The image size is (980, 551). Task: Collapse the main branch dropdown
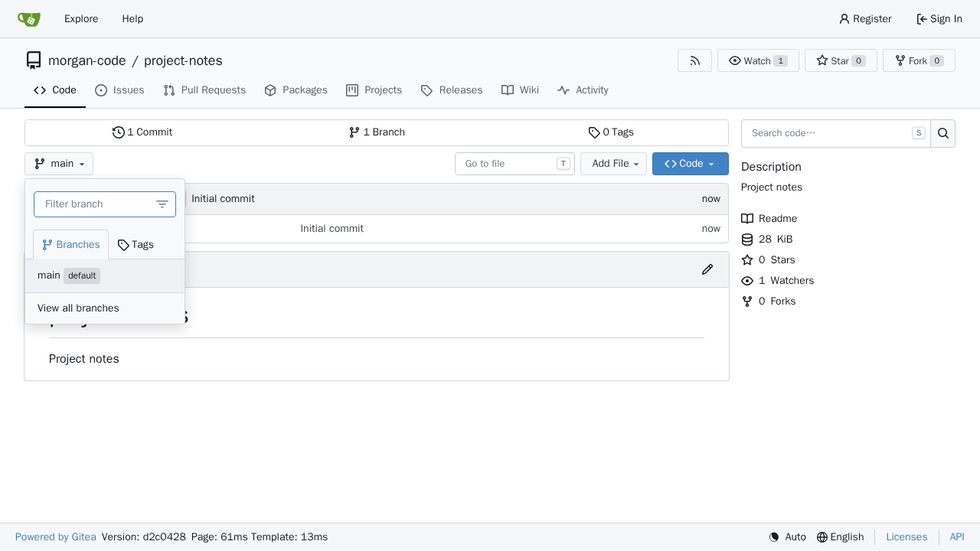click(59, 164)
